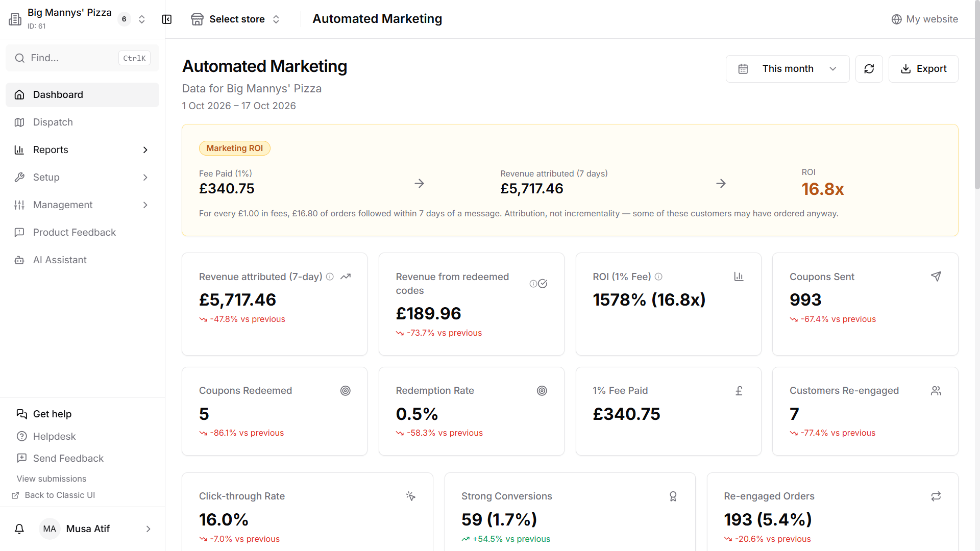Screen dimensions: 980x551
Task: Click pound sign icon on 1% Fee Paid
Action: [x=739, y=391]
